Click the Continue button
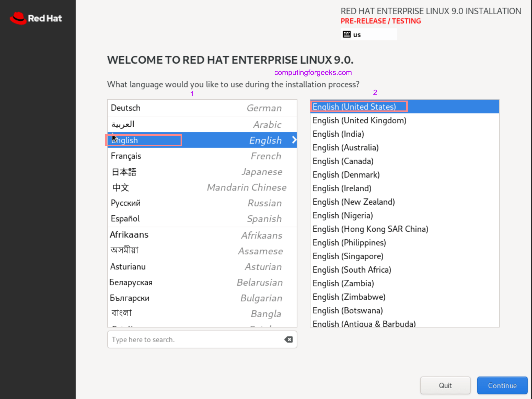 coord(502,385)
